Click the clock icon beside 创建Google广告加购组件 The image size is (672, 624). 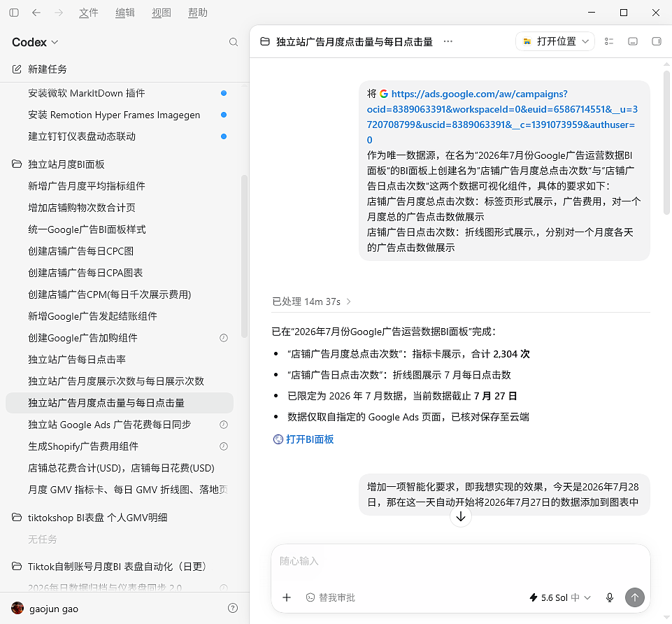[x=224, y=338]
